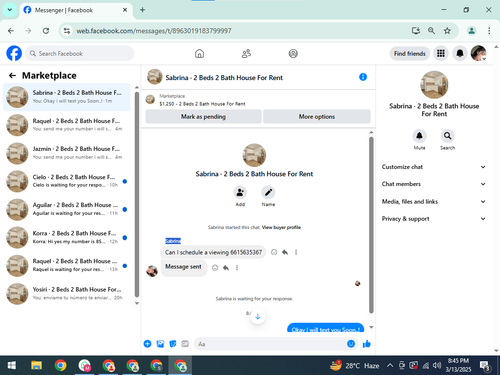Open Korra conversation in list
500x375 pixels.
tap(67, 237)
